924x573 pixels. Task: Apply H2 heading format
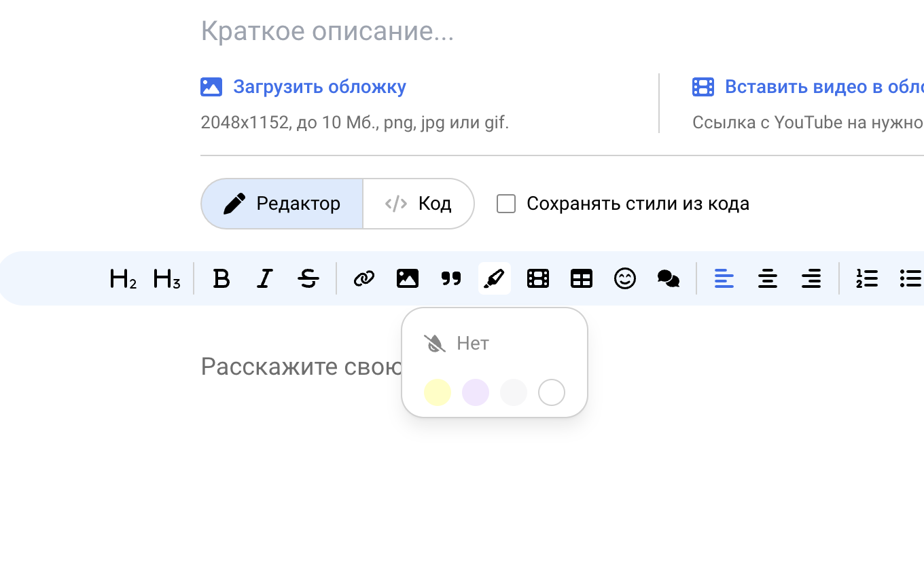click(123, 278)
